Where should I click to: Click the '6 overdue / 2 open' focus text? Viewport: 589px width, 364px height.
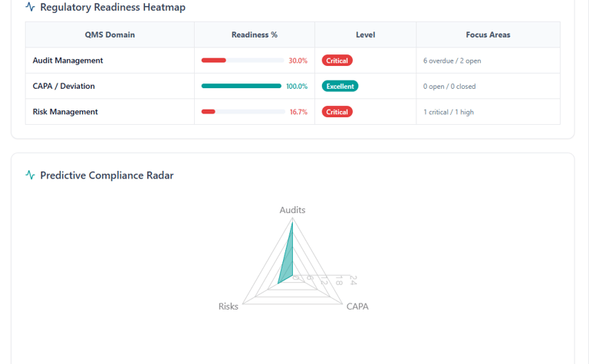452,61
